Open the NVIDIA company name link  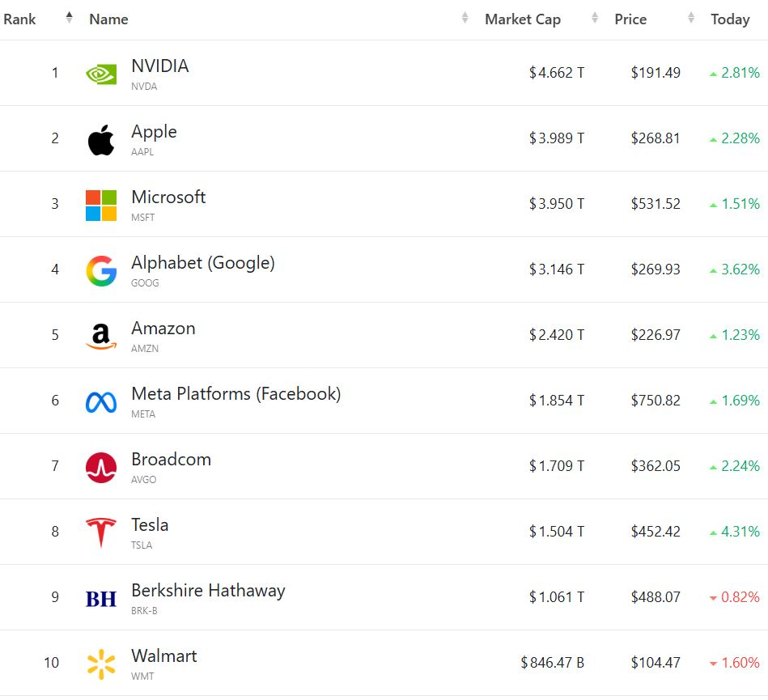[x=160, y=66]
